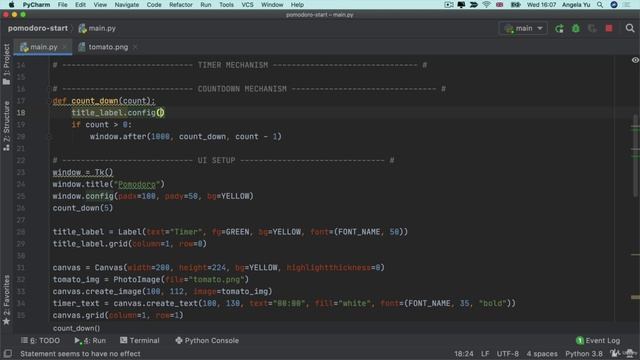Open Siri icon in menu bar
The image size is (640, 360).
(614, 5)
